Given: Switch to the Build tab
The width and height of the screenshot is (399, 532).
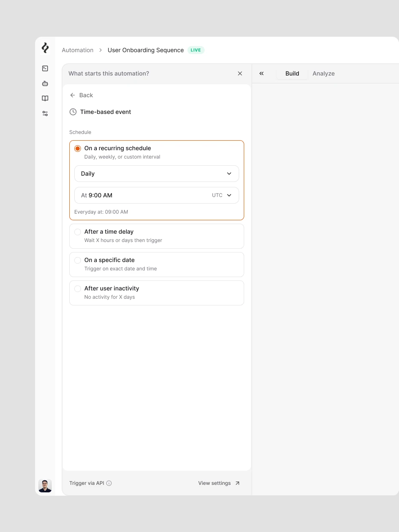Looking at the screenshot, I should coord(292,73).
